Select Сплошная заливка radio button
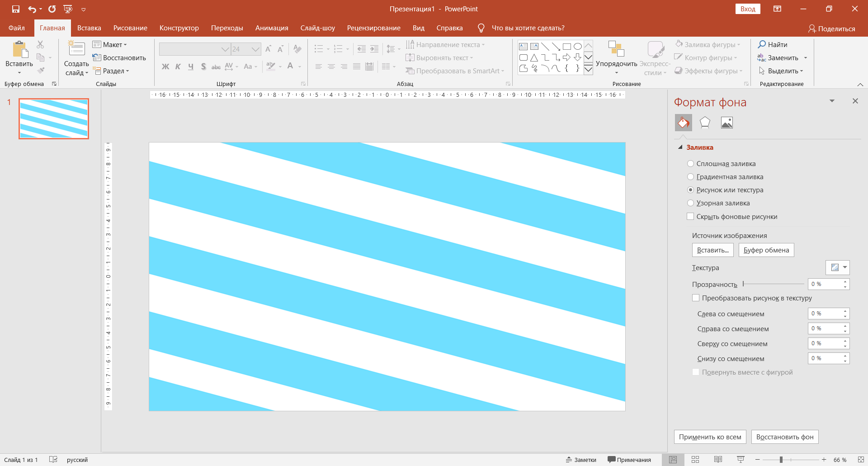The image size is (868, 466). [690, 164]
